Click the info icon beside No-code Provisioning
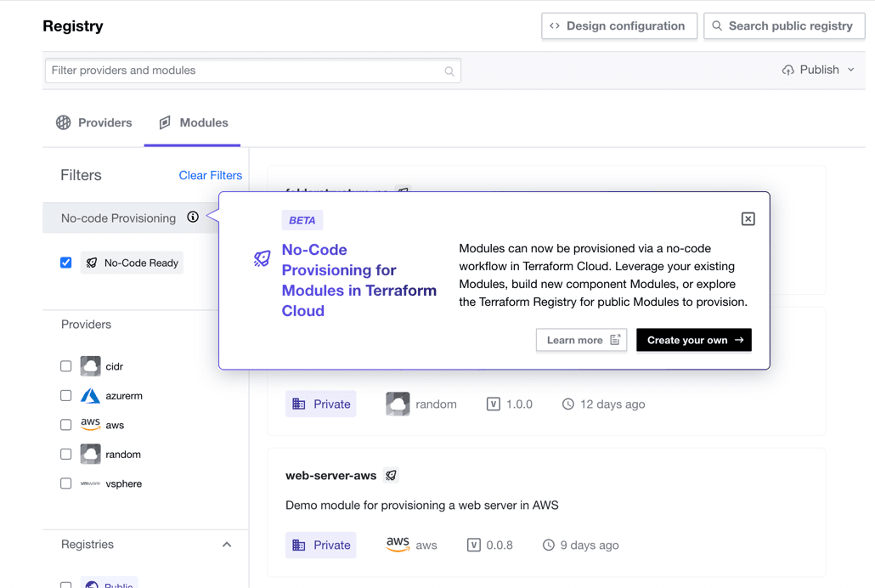Image resolution: width=875 pixels, height=588 pixels. click(x=193, y=218)
